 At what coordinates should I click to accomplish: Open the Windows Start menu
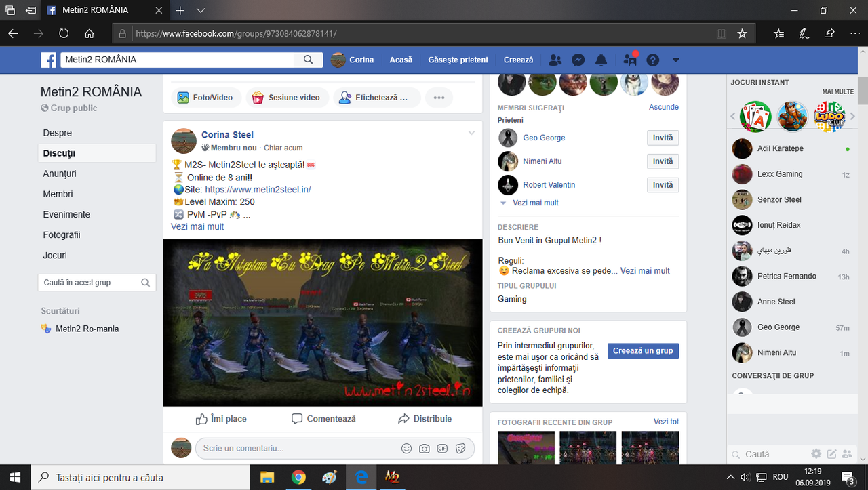(15, 477)
